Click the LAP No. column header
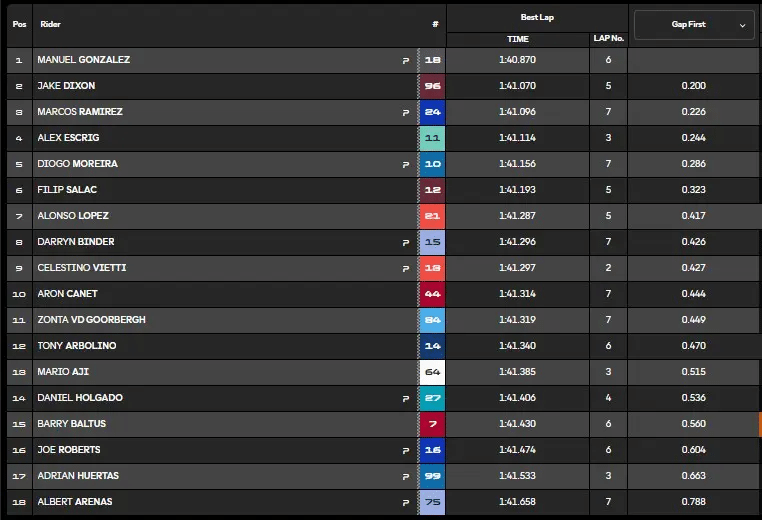762x520 pixels. tap(609, 39)
